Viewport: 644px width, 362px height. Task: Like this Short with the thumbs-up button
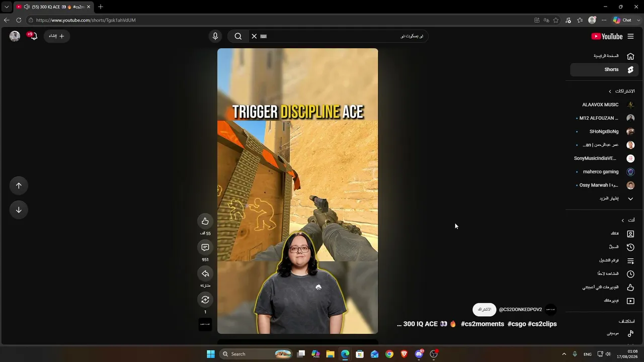pos(205,221)
